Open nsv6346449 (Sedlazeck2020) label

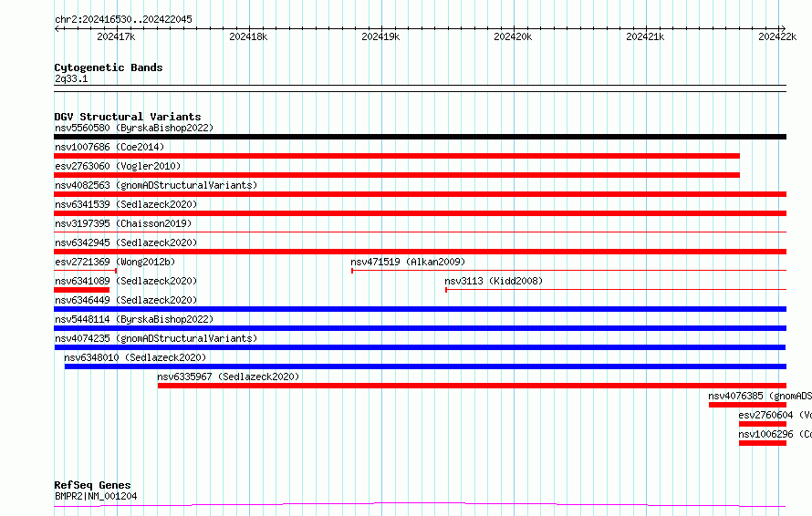[x=126, y=300]
